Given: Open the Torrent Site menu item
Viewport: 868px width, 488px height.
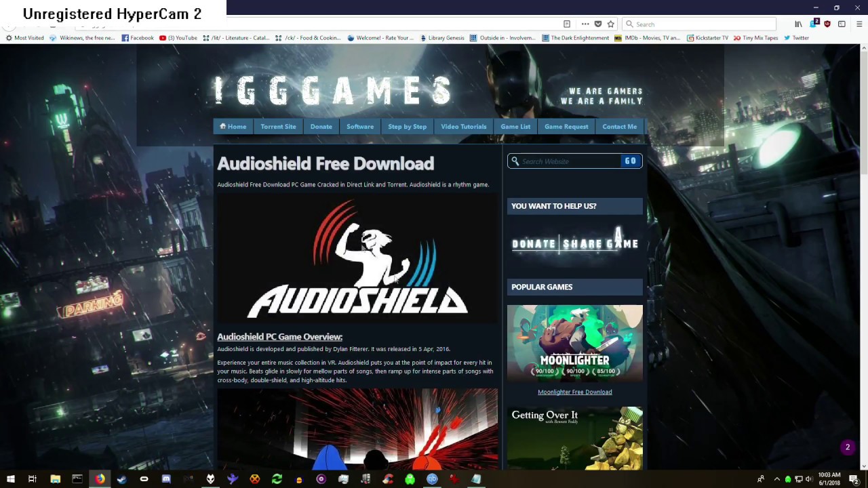Looking at the screenshot, I should click(278, 127).
